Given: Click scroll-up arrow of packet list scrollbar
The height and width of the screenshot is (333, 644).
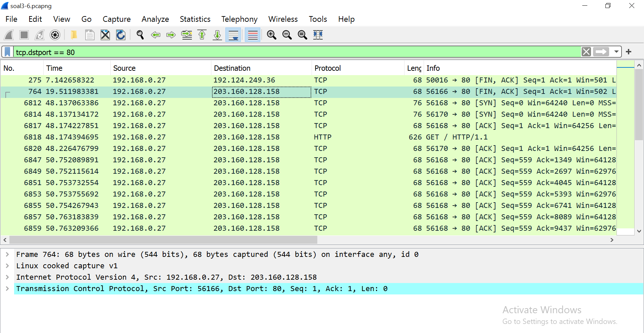Looking at the screenshot, I should pos(639,65).
